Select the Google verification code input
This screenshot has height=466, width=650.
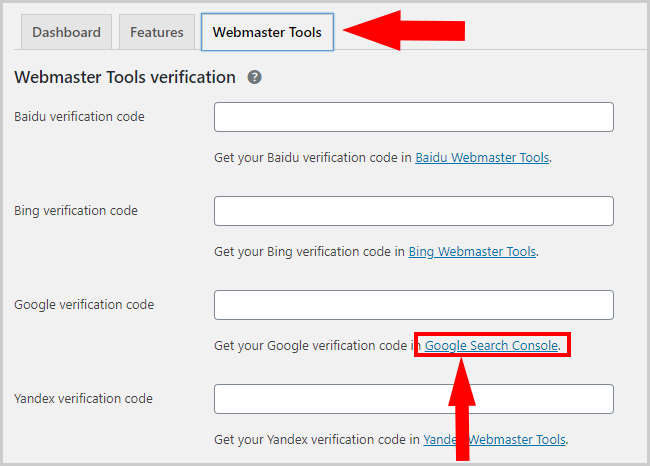(413, 305)
